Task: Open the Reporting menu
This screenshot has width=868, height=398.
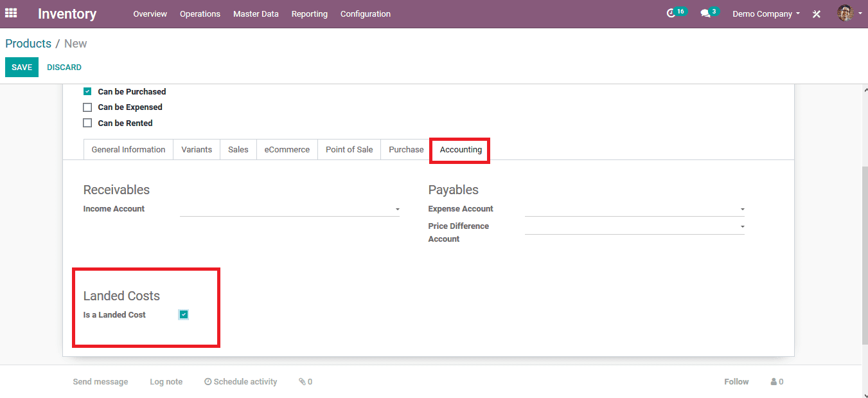Action: pos(309,14)
